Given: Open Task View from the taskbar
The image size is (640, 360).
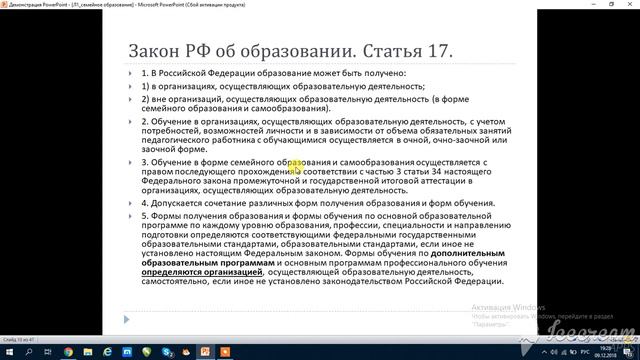Looking at the screenshot, I should 48,352.
